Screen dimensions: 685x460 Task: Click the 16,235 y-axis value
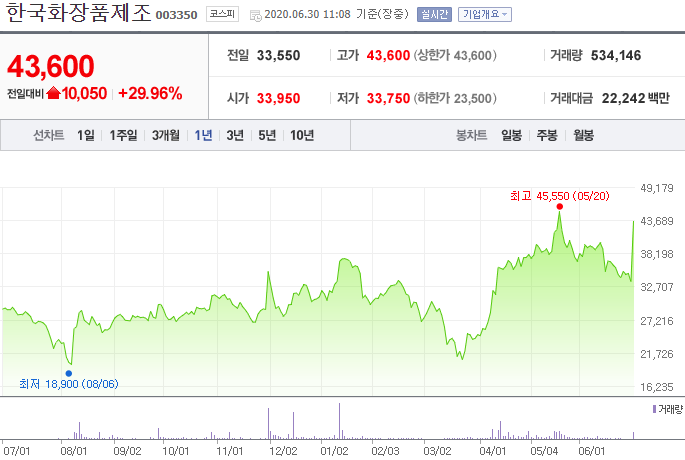[657, 387]
